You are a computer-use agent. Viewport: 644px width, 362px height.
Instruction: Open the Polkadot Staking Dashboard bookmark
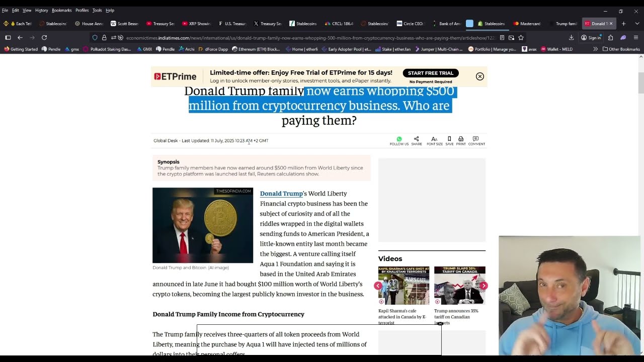tap(107, 49)
